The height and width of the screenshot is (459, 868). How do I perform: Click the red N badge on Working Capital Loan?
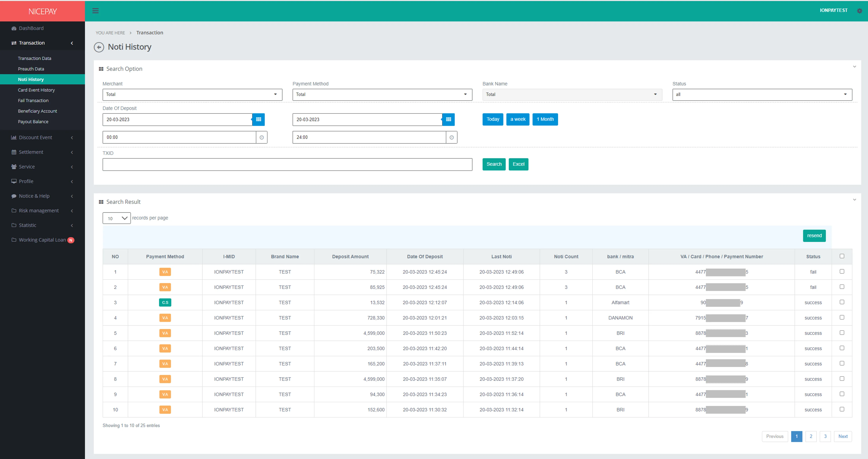71,240
